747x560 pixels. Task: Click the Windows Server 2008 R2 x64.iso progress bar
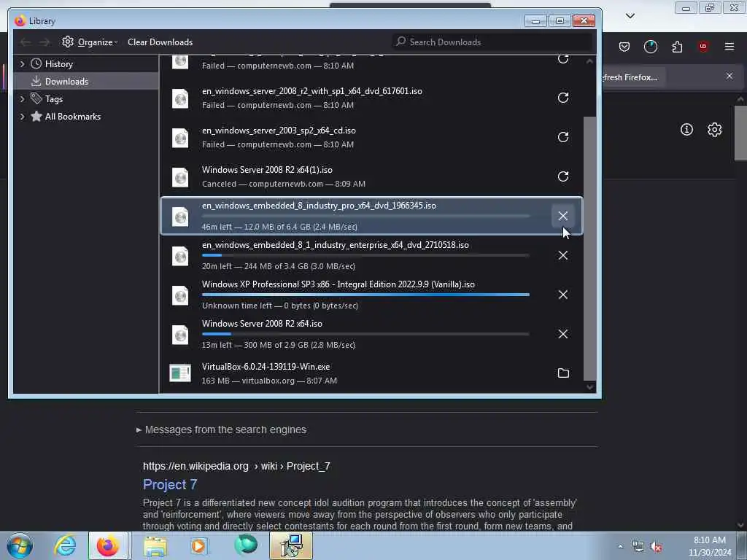[365, 334]
